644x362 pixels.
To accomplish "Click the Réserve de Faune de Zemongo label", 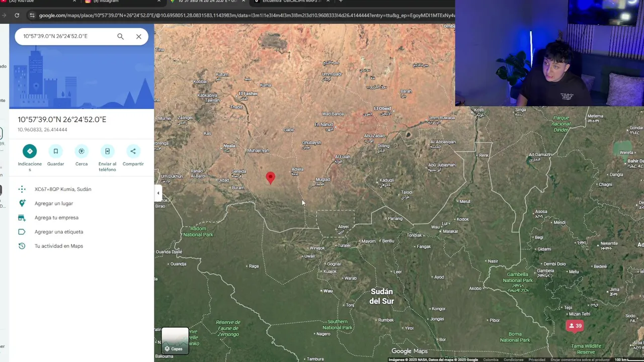I will pyautogui.click(x=228, y=328).
